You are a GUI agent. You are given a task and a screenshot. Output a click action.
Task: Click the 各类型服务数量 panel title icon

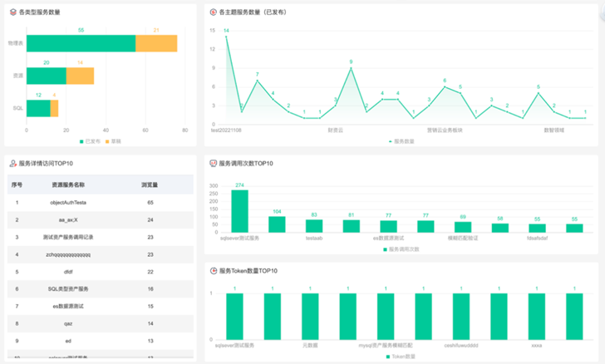pyautogui.click(x=12, y=13)
